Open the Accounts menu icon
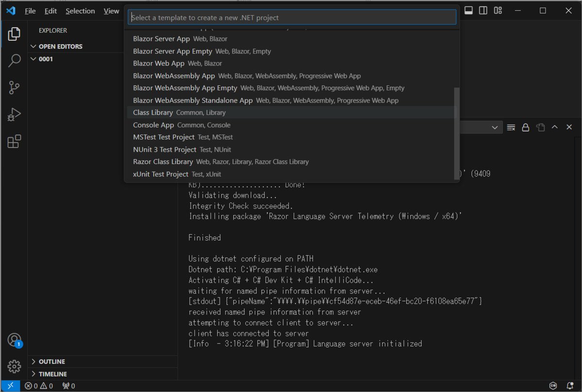This screenshot has height=392, width=582. point(14,340)
